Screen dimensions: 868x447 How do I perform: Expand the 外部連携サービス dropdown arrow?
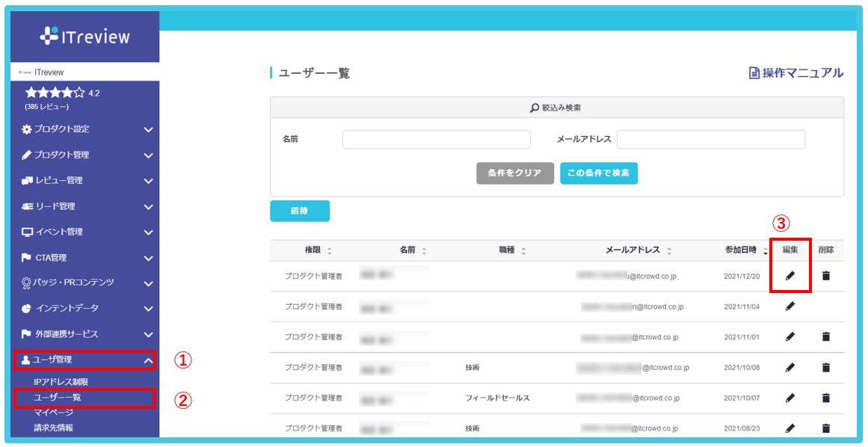(150, 333)
